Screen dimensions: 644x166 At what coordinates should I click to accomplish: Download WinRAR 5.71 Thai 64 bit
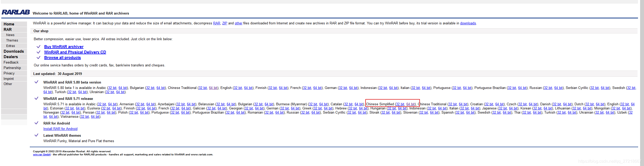click(x=537, y=113)
